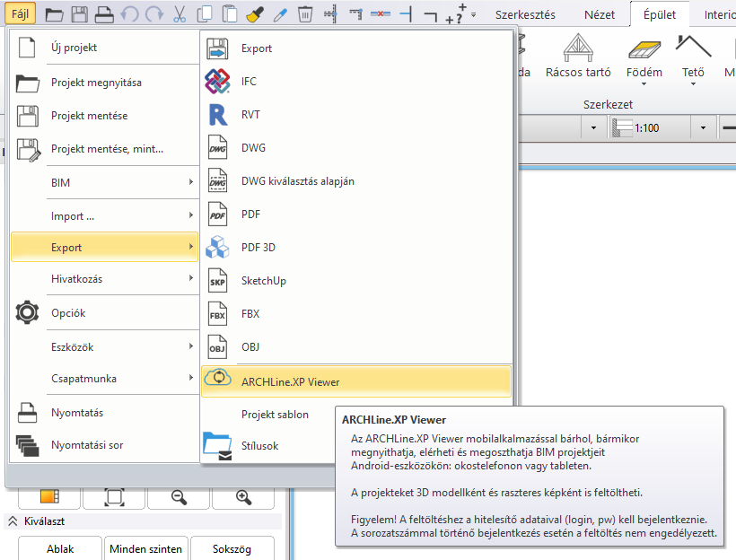This screenshot has width=736, height=560.
Task: Click the Sokszög selection button
Action: [x=232, y=548]
